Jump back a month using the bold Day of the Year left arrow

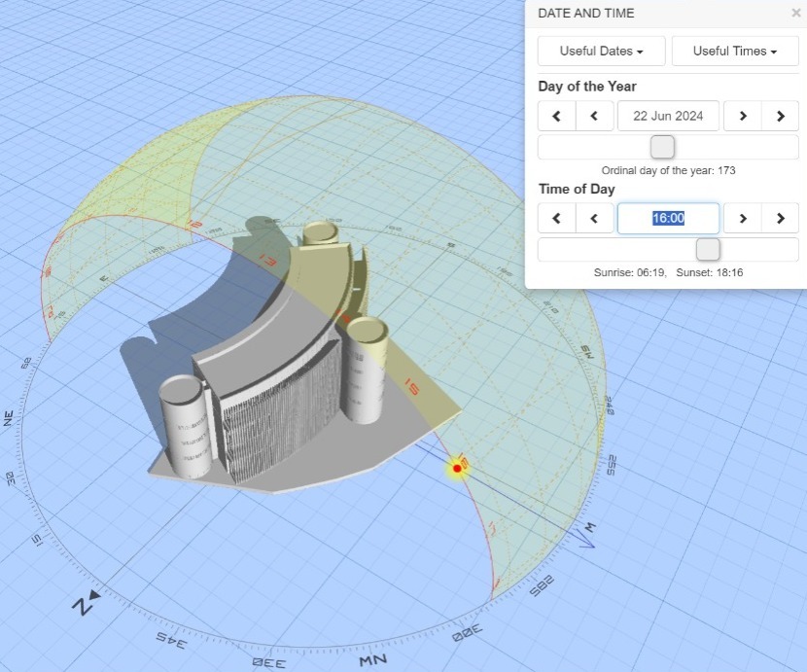pos(557,116)
